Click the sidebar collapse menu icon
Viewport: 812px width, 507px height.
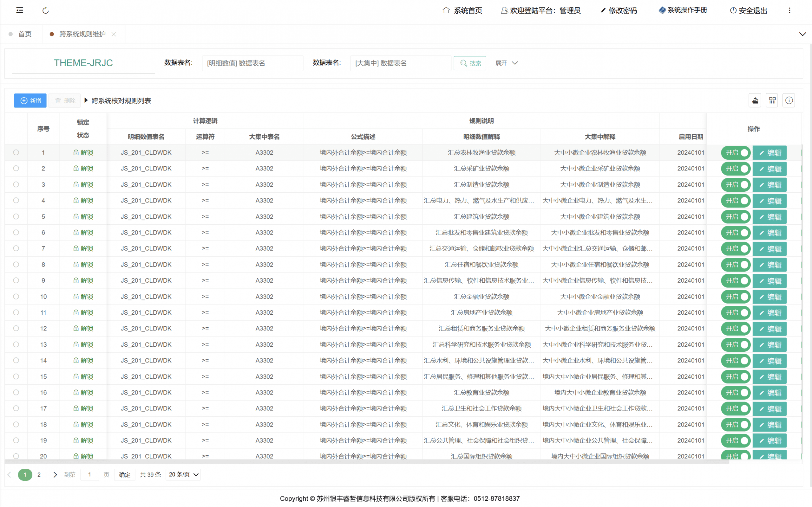click(20, 10)
